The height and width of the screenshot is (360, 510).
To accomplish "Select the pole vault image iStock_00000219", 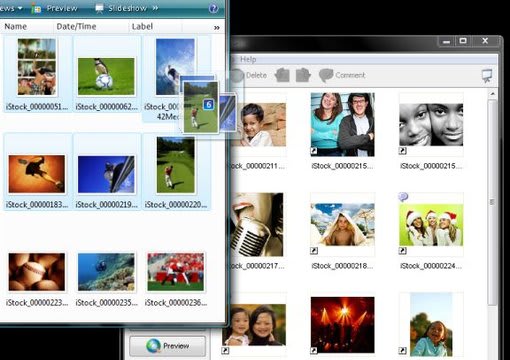I will coord(106,174).
